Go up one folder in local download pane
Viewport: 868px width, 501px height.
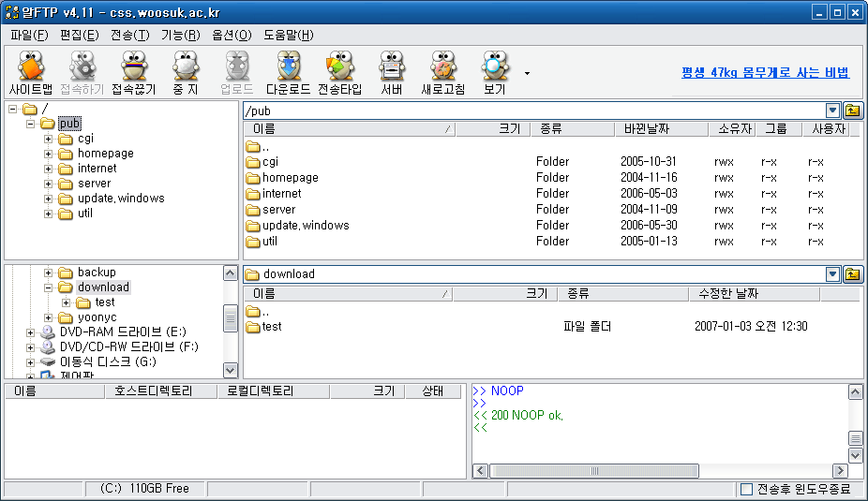(852, 274)
